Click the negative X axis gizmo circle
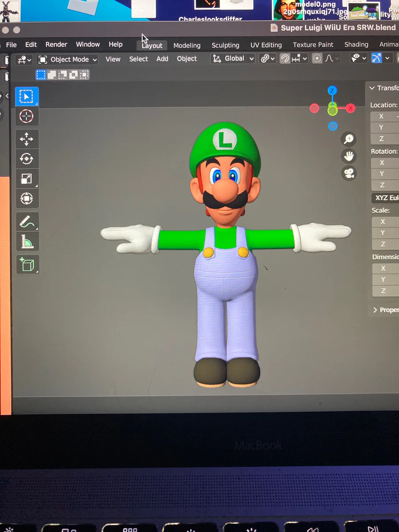Image resolution: width=399 pixels, height=532 pixels. (314, 108)
